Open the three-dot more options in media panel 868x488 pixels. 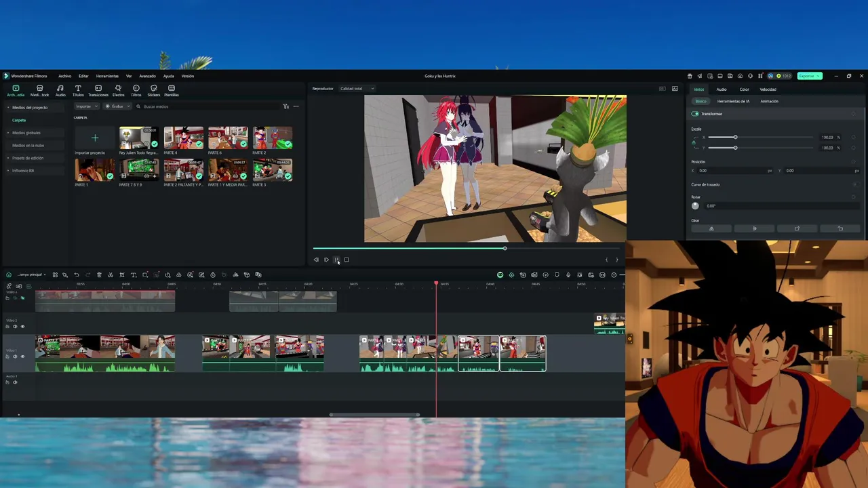pyautogui.click(x=296, y=106)
